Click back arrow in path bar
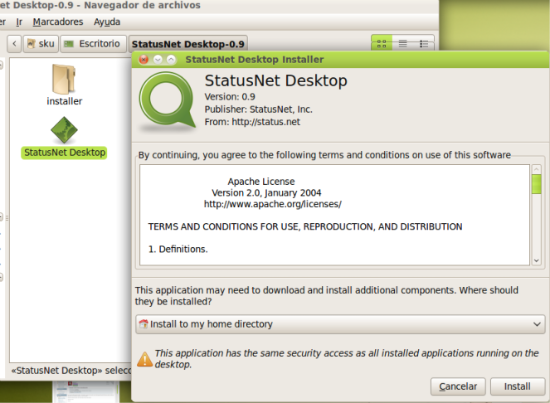Screen dimensions: 550x403 pos(14,44)
